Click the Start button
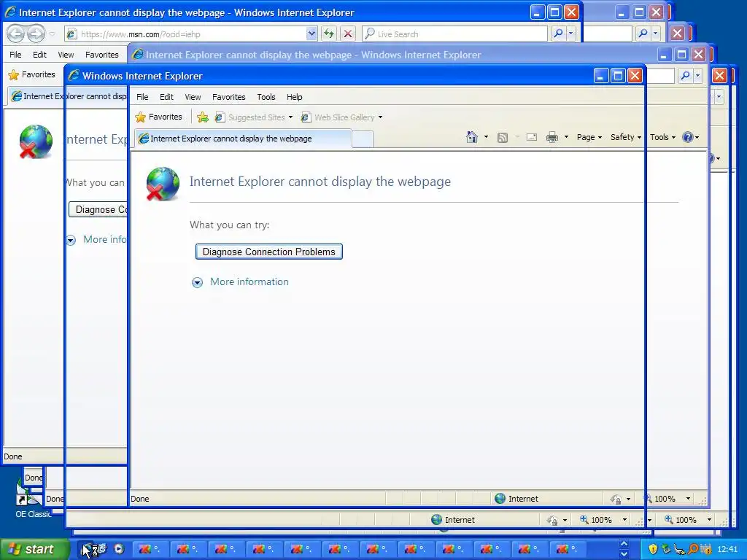Image resolution: width=747 pixels, height=560 pixels. 34,550
